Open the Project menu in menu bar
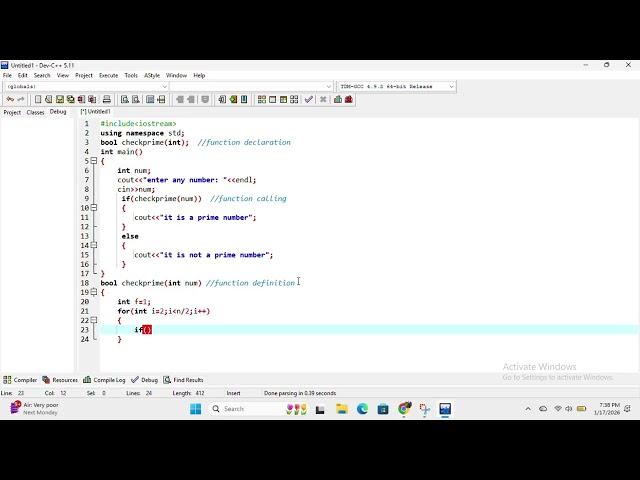This screenshot has width=640, height=480. click(84, 76)
